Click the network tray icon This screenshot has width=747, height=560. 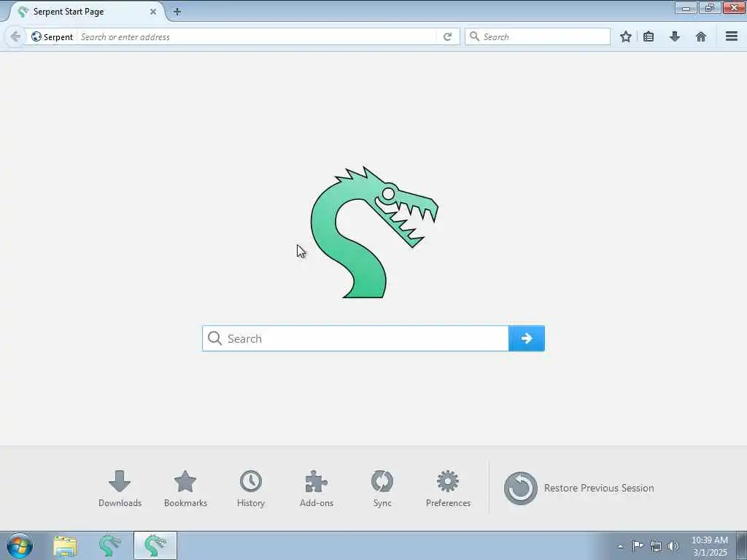(656, 546)
